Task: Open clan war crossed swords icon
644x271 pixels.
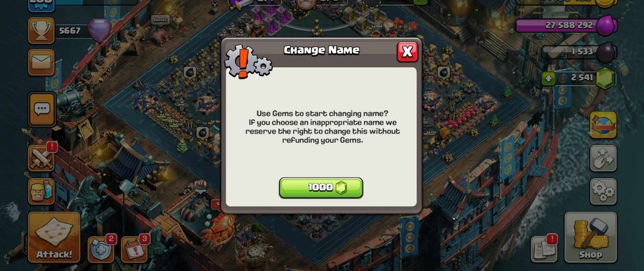Action: [41, 158]
